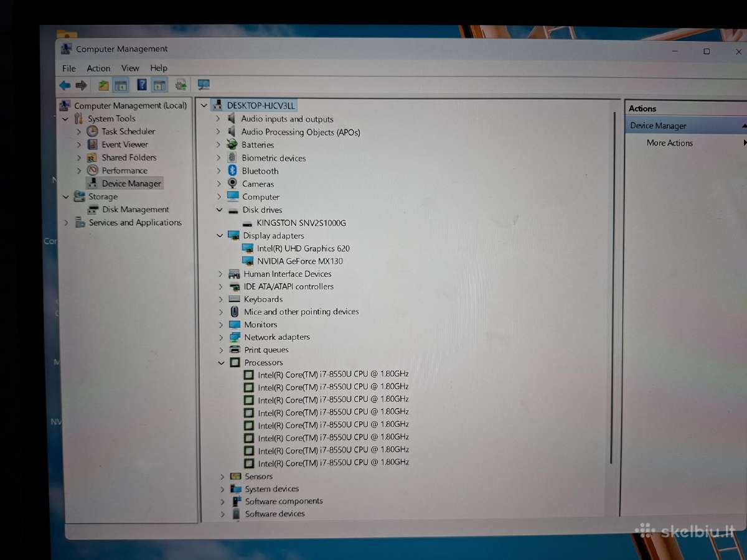The image size is (747, 560).
Task: Select the Computer device category
Action: pos(261,197)
